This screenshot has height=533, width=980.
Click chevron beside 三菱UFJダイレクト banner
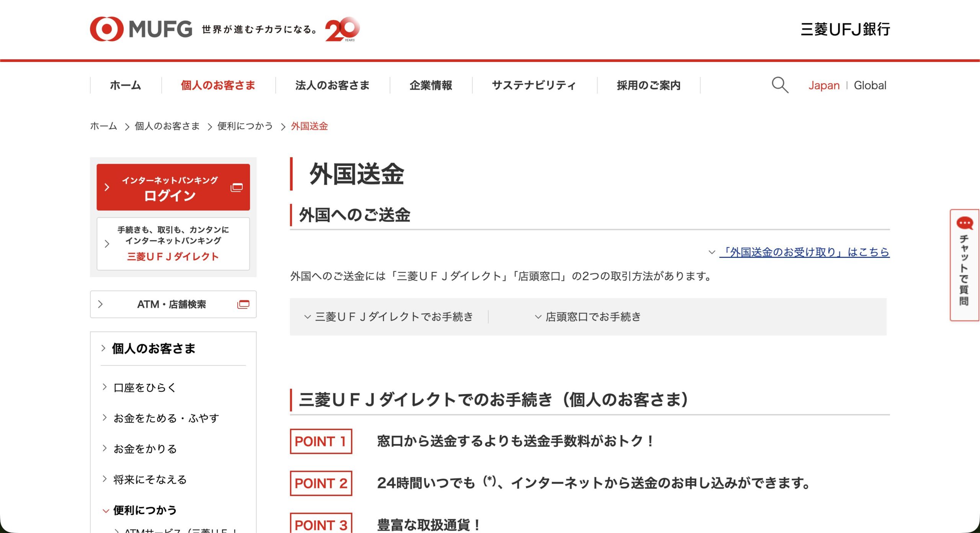[107, 244]
